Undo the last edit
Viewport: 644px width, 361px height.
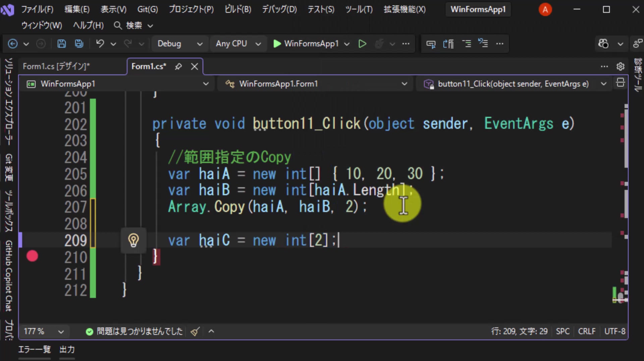click(100, 44)
